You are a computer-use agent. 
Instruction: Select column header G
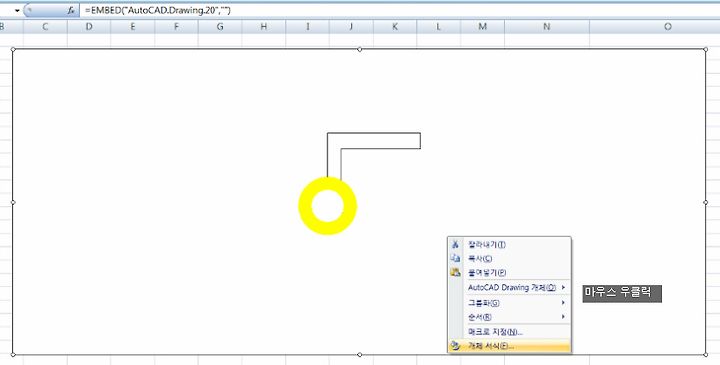tap(220, 27)
